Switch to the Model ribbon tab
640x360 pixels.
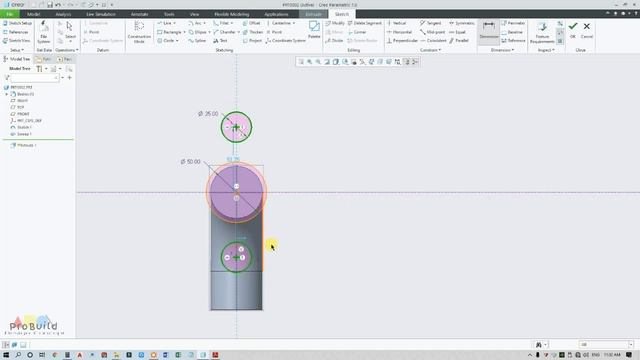click(x=33, y=14)
